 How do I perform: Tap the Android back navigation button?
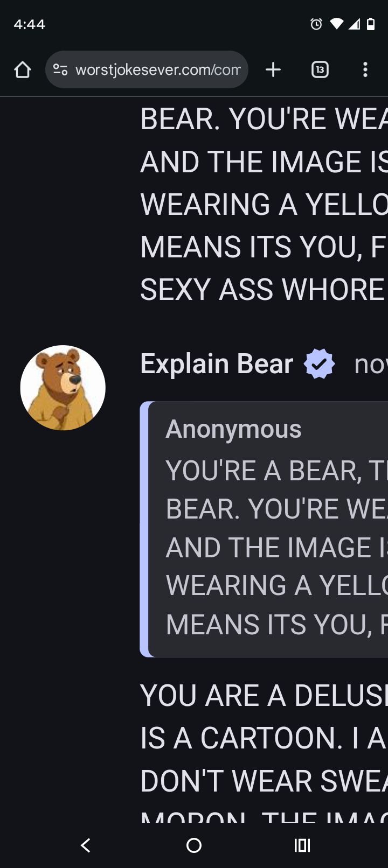85,845
